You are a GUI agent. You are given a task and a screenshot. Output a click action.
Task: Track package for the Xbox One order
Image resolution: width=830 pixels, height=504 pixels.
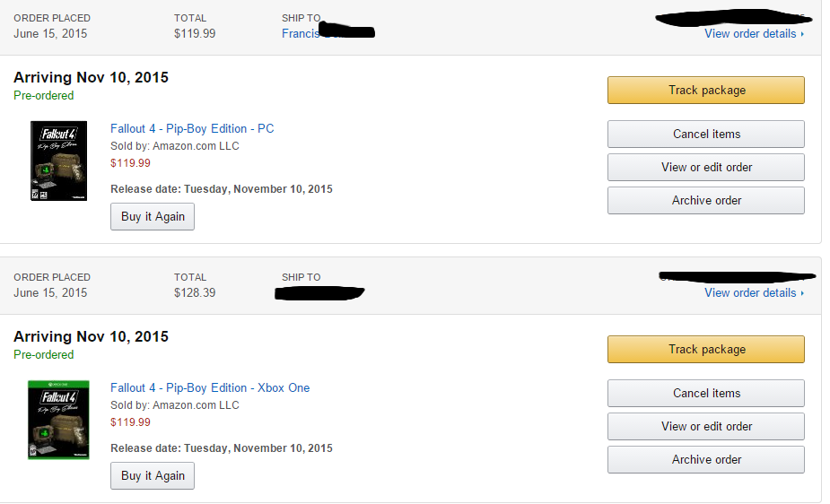coord(706,350)
